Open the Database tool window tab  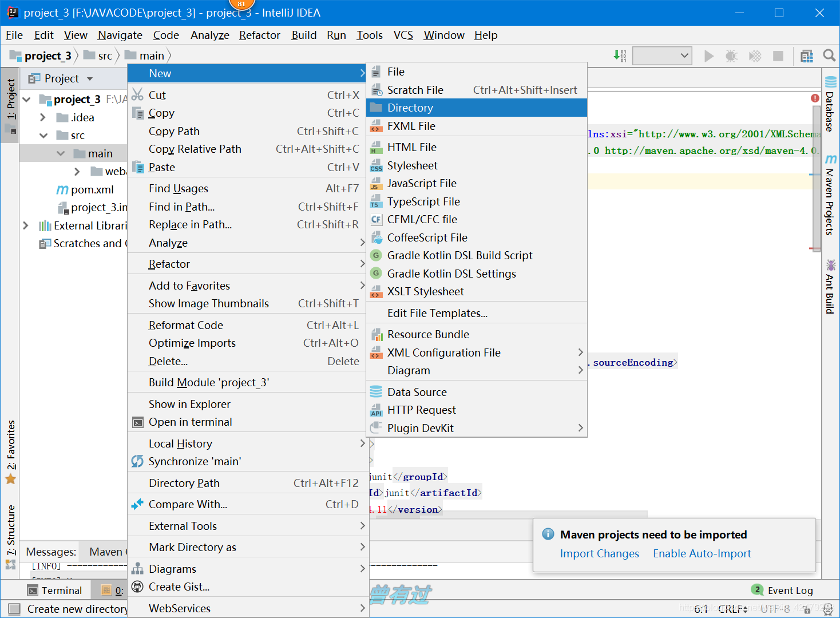coord(830,105)
